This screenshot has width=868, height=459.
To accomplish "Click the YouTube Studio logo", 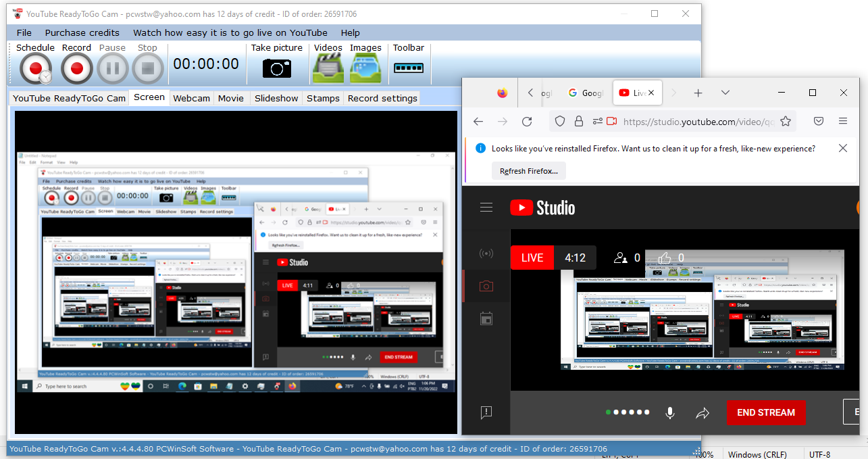I will pyautogui.click(x=542, y=208).
